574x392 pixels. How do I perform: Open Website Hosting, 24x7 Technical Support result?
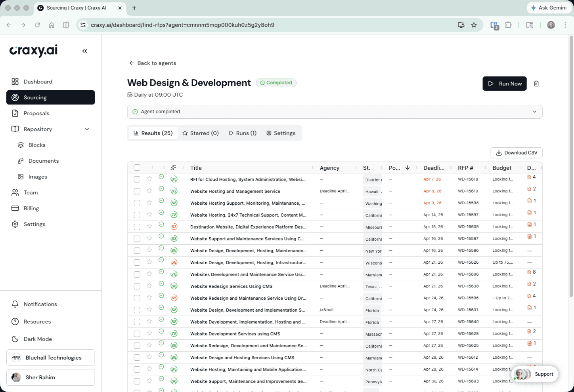pos(248,215)
